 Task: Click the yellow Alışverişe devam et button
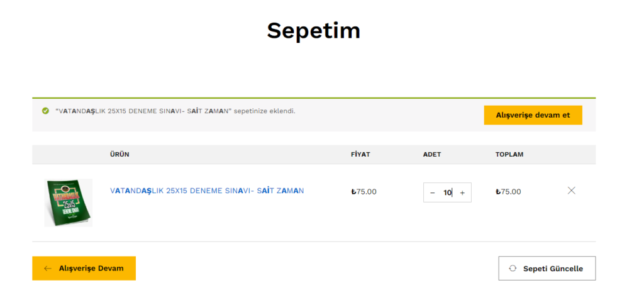click(533, 115)
